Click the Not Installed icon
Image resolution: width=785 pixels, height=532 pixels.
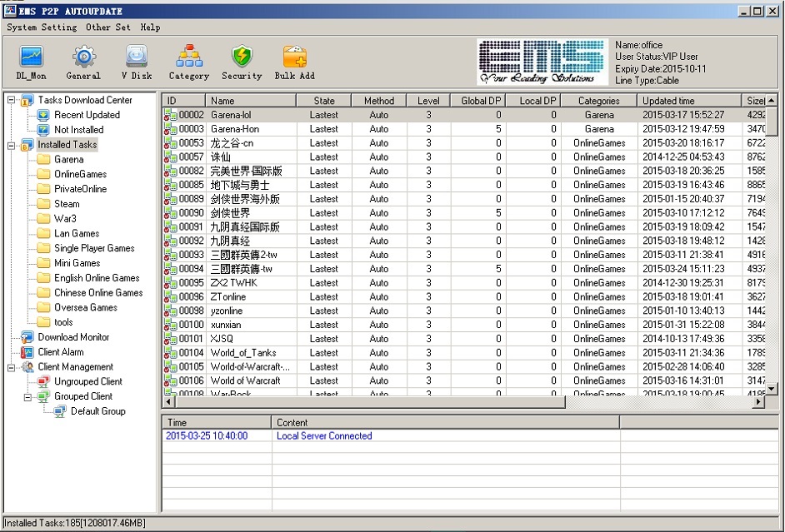43,130
